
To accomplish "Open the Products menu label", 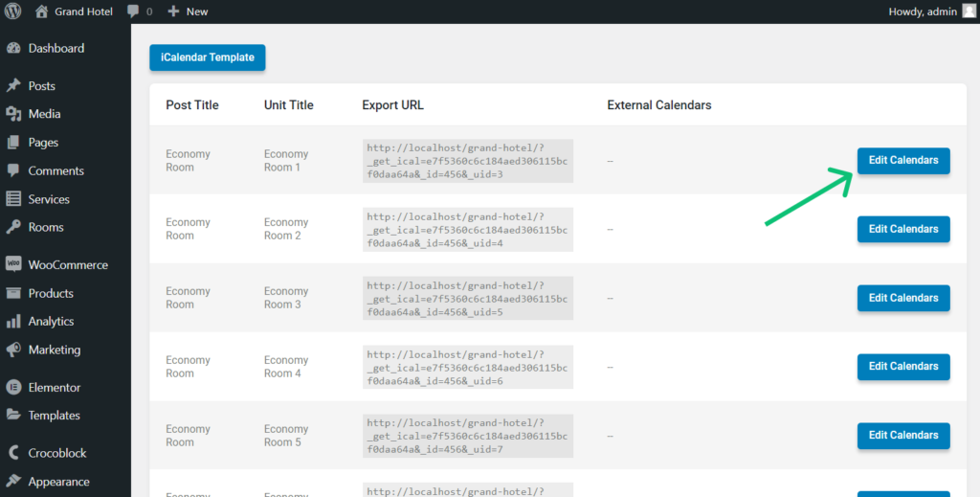I will tap(51, 293).
